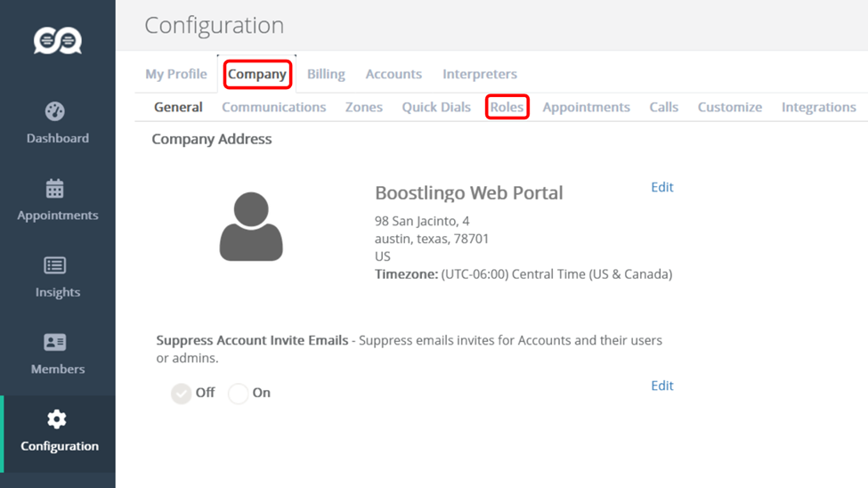
Task: Click the Members label in sidebar
Action: (x=58, y=369)
